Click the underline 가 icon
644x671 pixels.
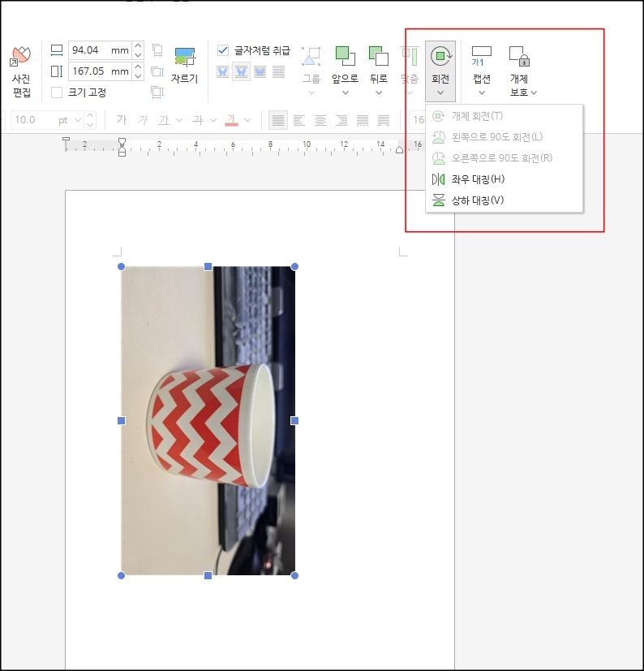[164, 120]
